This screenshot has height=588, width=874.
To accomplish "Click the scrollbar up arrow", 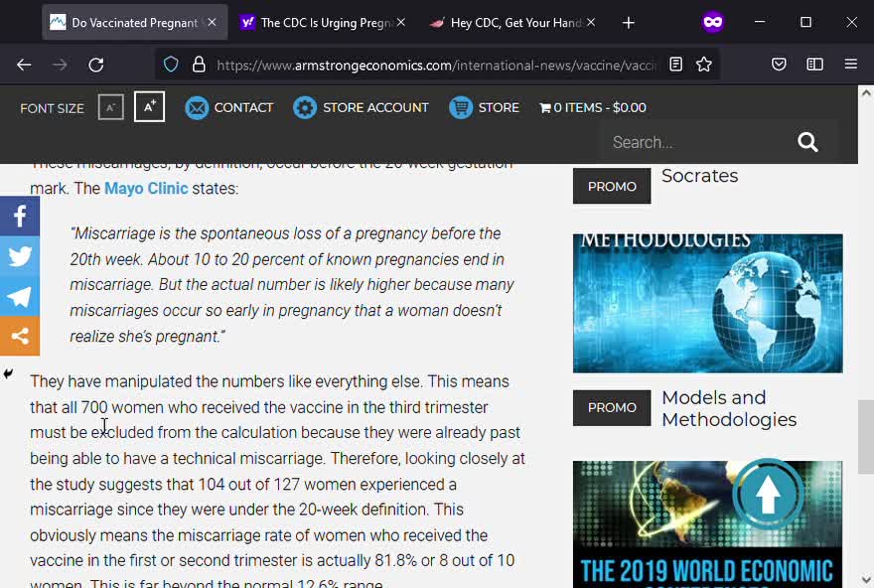I will (x=866, y=93).
